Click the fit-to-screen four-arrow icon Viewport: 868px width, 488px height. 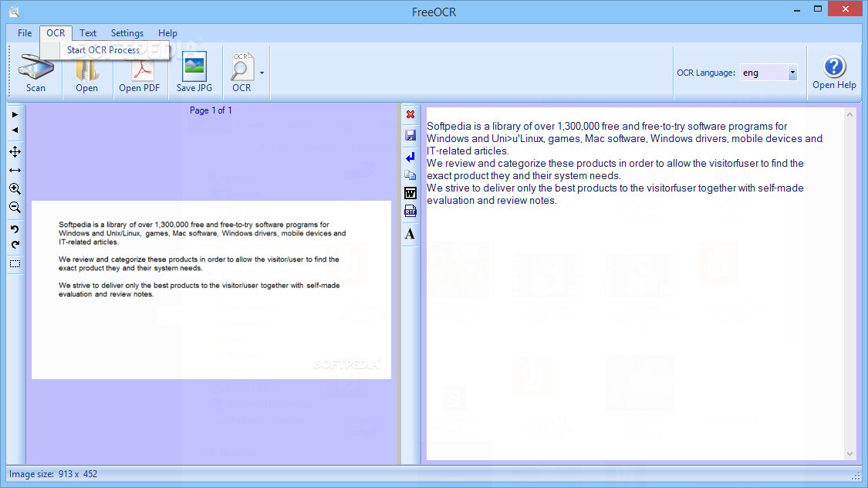15,152
